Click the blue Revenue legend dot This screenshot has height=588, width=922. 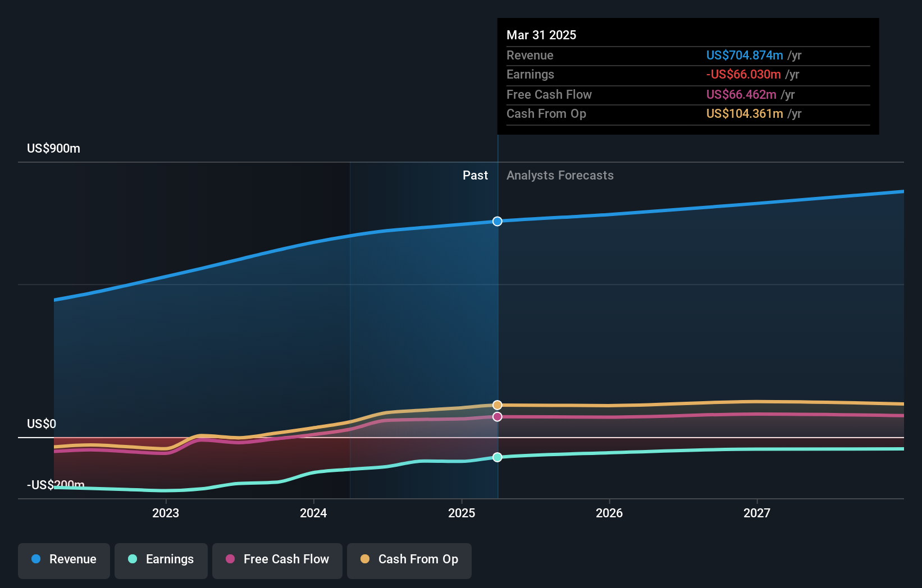pyautogui.click(x=36, y=559)
